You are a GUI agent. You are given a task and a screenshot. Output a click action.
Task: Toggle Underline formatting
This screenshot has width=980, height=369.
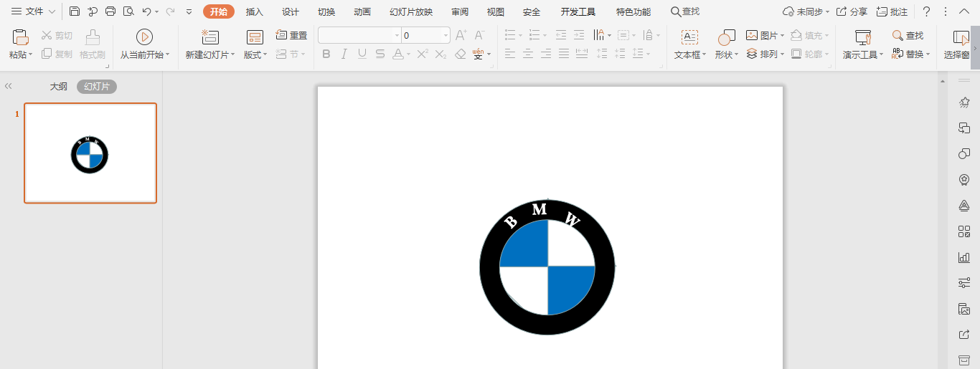click(362, 54)
